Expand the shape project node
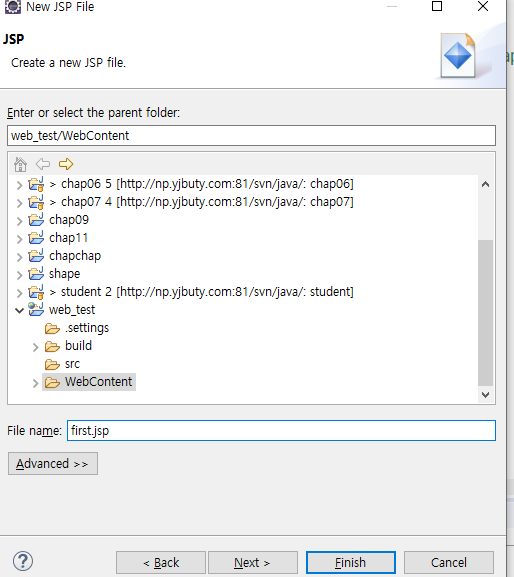 pyautogui.click(x=20, y=275)
